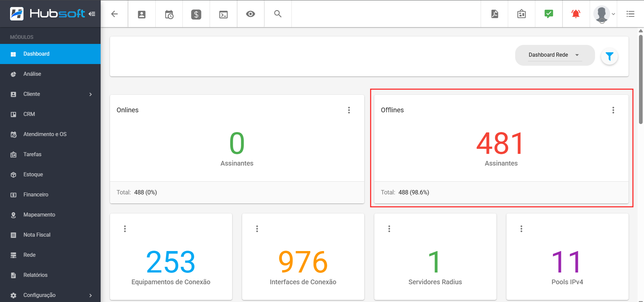
Task: Click the scrollbar up arrow
Action: coord(641,31)
